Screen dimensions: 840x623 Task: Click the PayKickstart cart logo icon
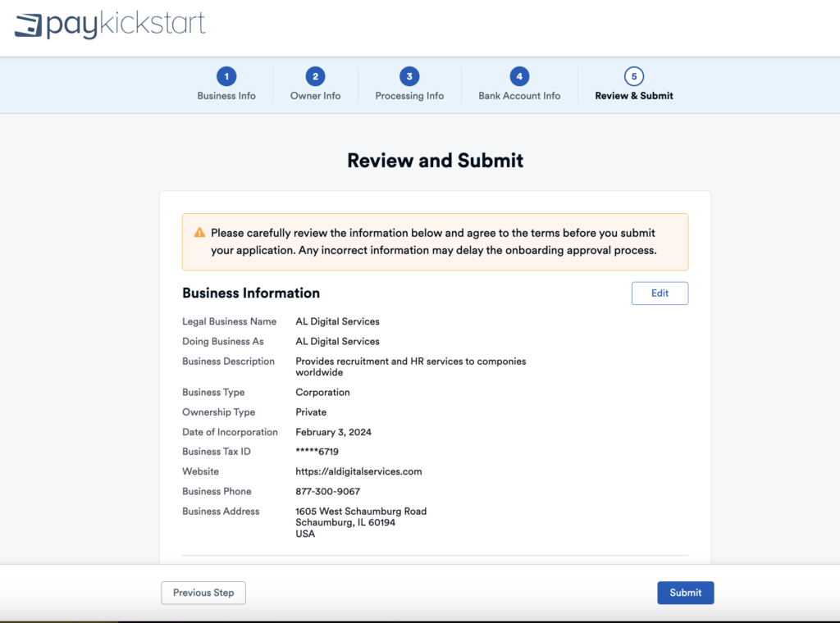tap(29, 25)
